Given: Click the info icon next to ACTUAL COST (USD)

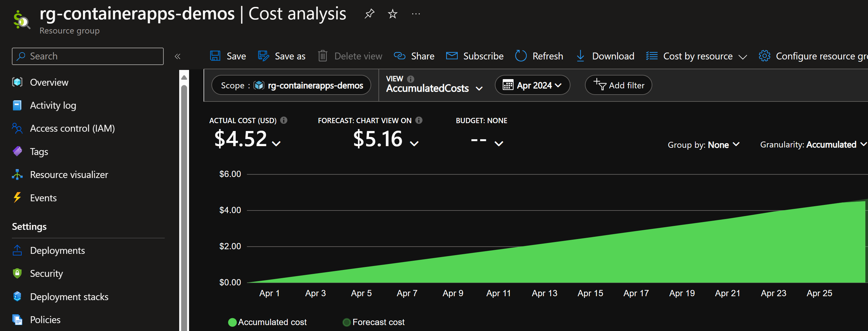Looking at the screenshot, I should tap(284, 120).
